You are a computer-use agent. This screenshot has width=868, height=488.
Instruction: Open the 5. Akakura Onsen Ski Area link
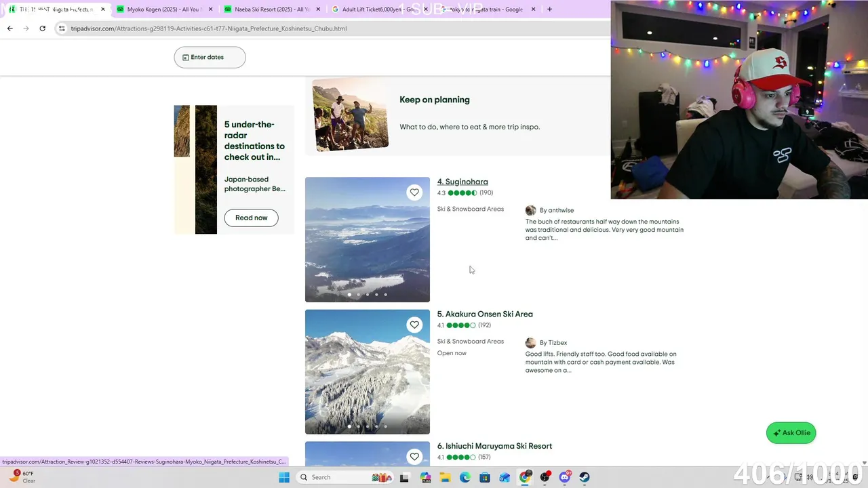[x=485, y=314]
